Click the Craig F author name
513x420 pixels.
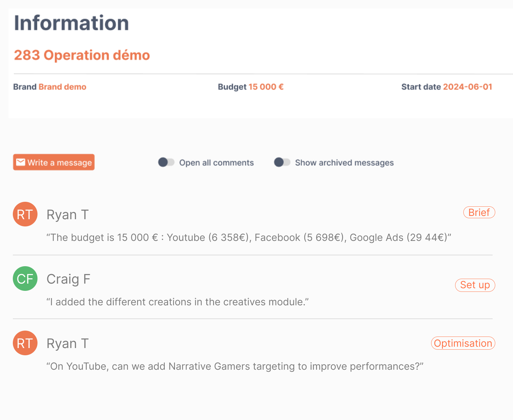click(x=68, y=279)
